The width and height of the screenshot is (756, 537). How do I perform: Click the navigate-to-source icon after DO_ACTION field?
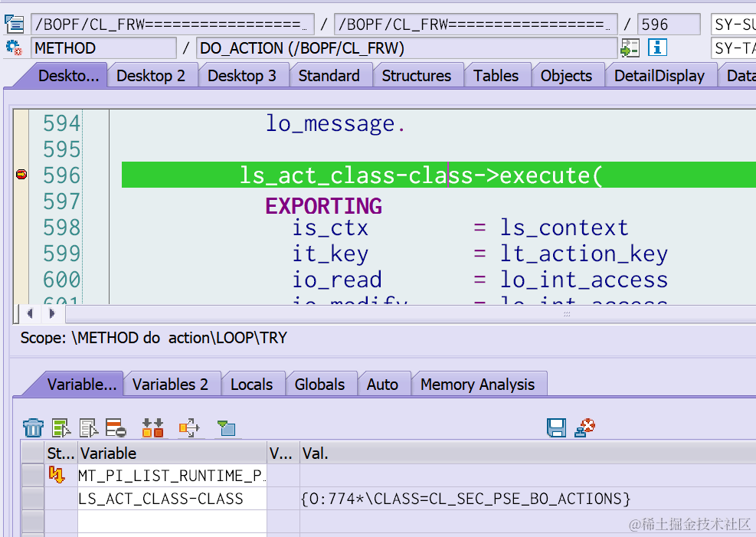(630, 48)
